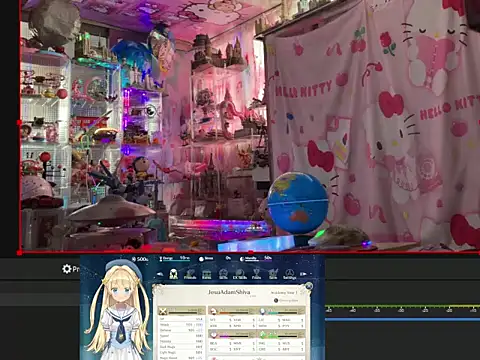Click the 500G gold counter
480x360 pixels.
[140, 259]
